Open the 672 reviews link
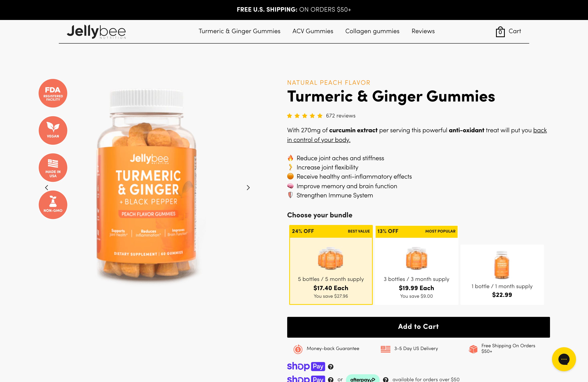This screenshot has height=382, width=588. 341,116
